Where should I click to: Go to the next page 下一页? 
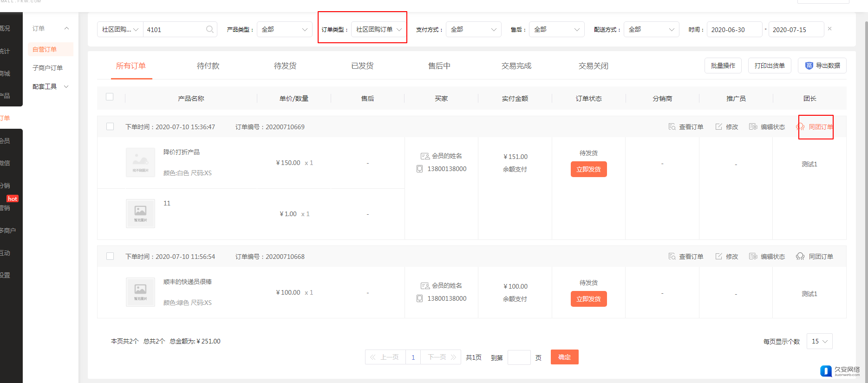(441, 357)
